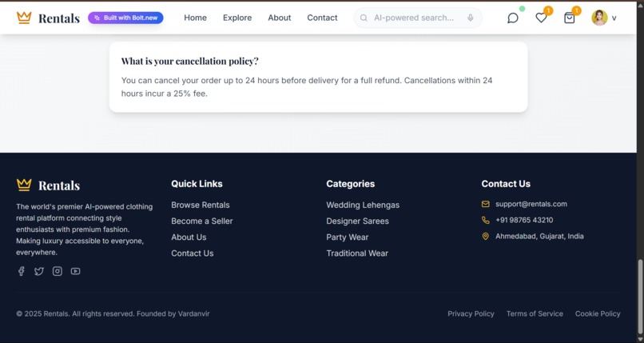Open the Privacy Policy link

coord(471,313)
